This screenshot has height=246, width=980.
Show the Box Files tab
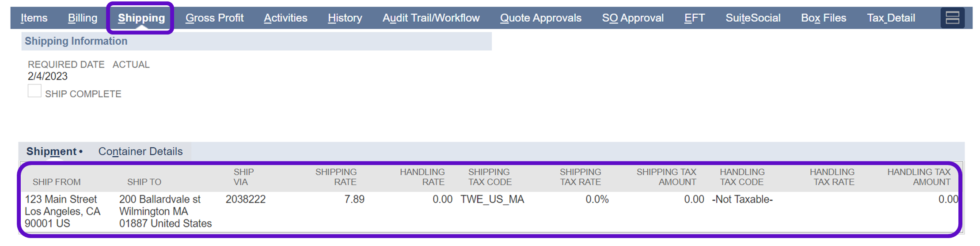coord(824,18)
